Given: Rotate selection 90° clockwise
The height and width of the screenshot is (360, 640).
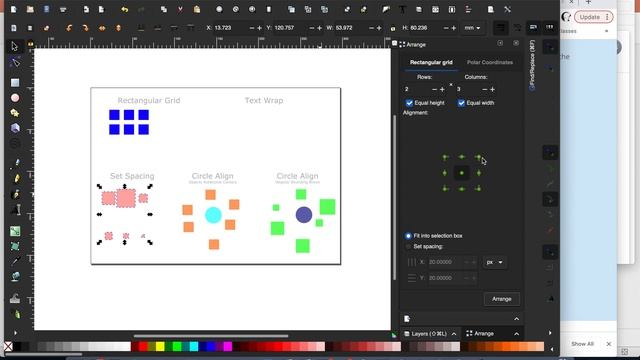Looking at the screenshot, I should click(x=85, y=28).
